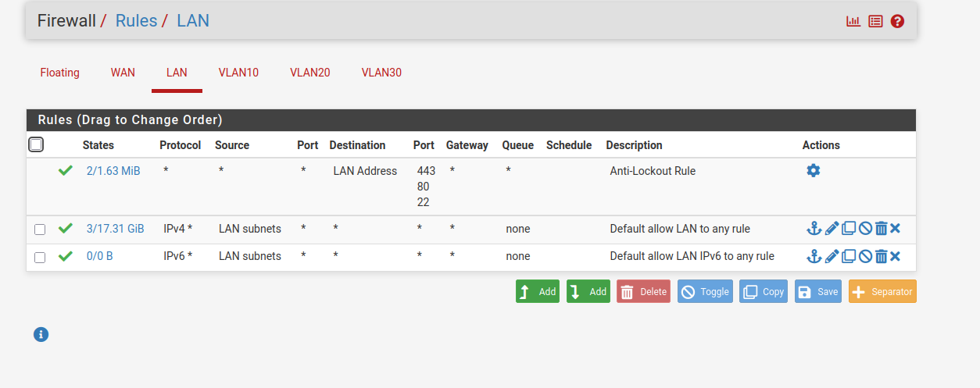This screenshot has width=980, height=388.
Task: Toggle the select-all rules checkbox
Action: coord(36,144)
